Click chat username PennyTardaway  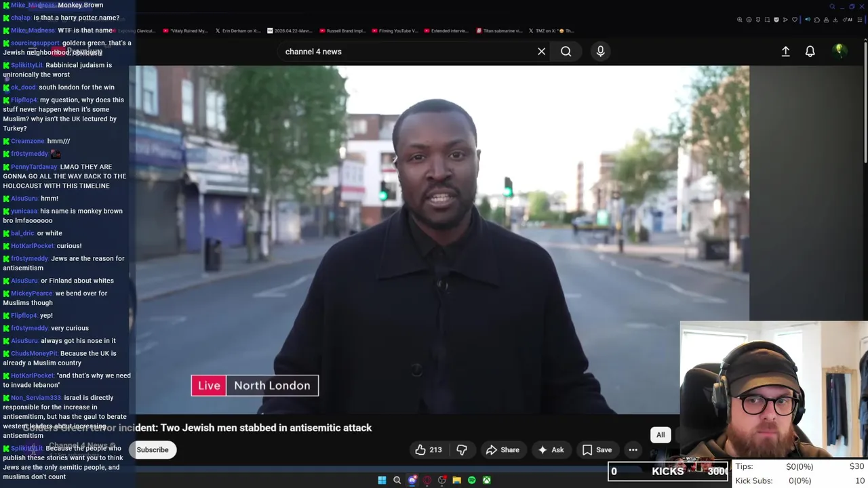[34, 167]
